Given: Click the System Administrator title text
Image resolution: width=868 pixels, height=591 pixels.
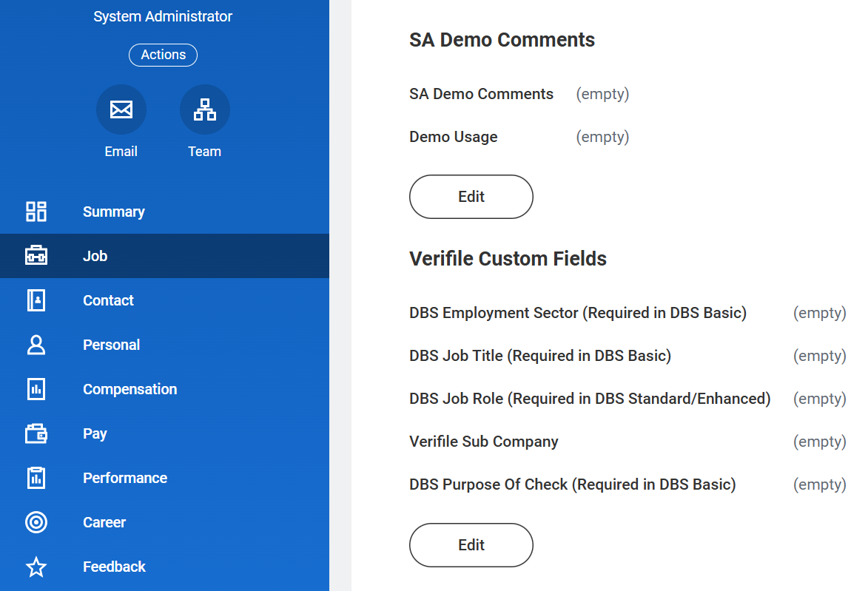Looking at the screenshot, I should 163,16.
